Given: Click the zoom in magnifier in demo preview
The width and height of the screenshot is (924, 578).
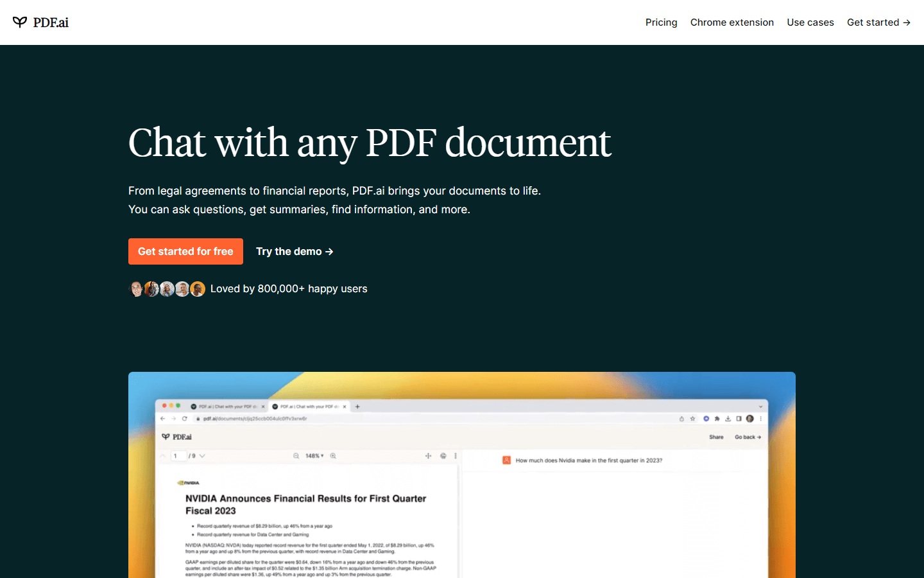Looking at the screenshot, I should pos(333,456).
